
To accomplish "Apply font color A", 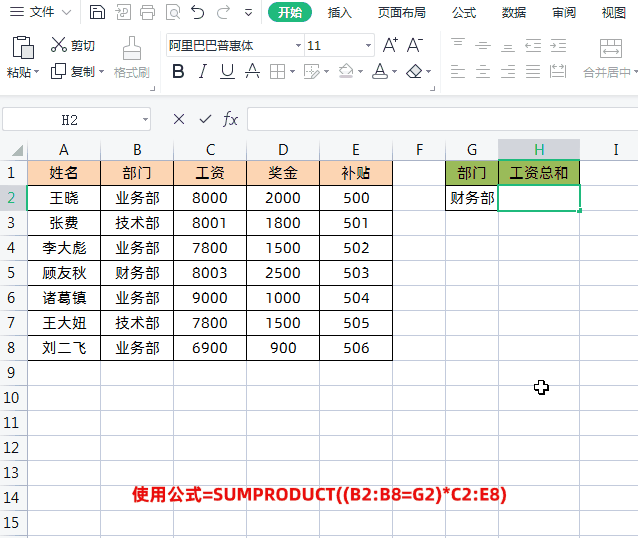I will tap(380, 72).
